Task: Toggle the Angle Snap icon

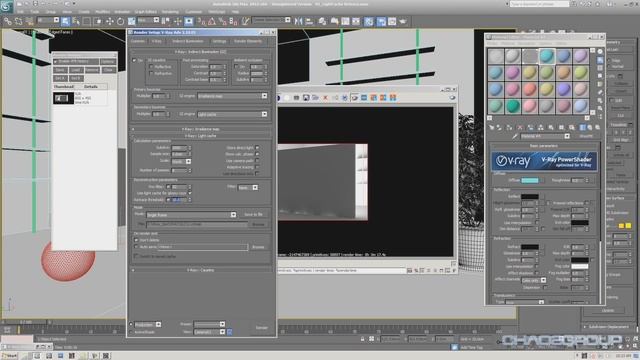Action: (x=212, y=21)
